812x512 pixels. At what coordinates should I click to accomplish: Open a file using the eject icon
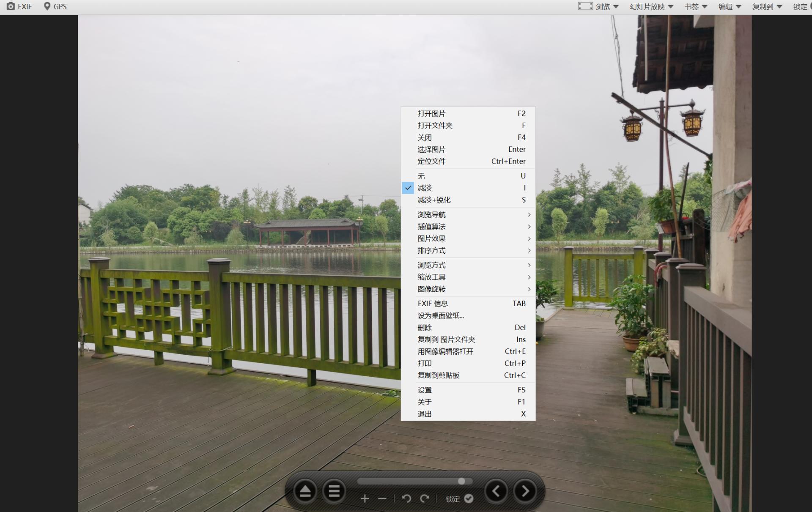(304, 491)
